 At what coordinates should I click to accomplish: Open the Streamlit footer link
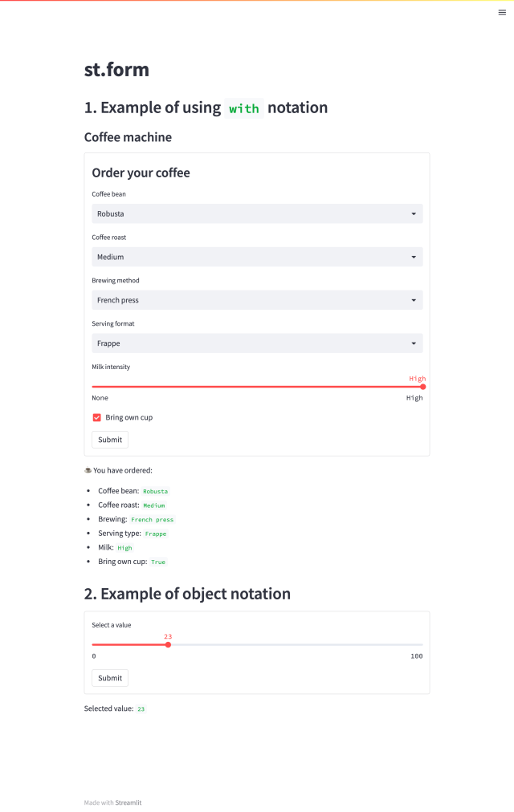(128, 802)
